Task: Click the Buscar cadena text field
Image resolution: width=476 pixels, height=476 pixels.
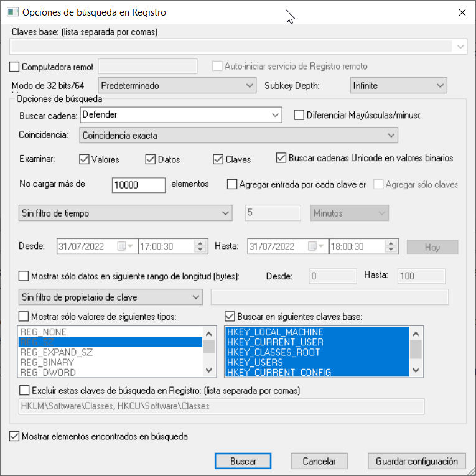Action: click(x=174, y=115)
